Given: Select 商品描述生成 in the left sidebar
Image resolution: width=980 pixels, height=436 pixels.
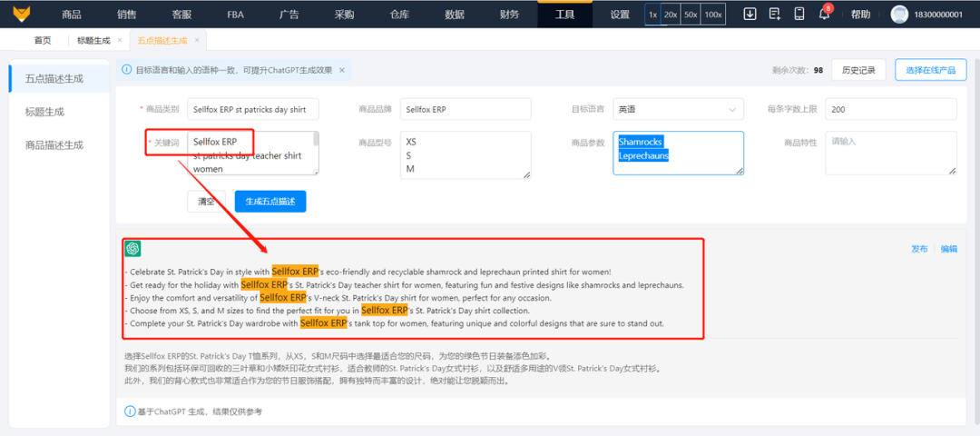Looking at the screenshot, I should [x=54, y=145].
